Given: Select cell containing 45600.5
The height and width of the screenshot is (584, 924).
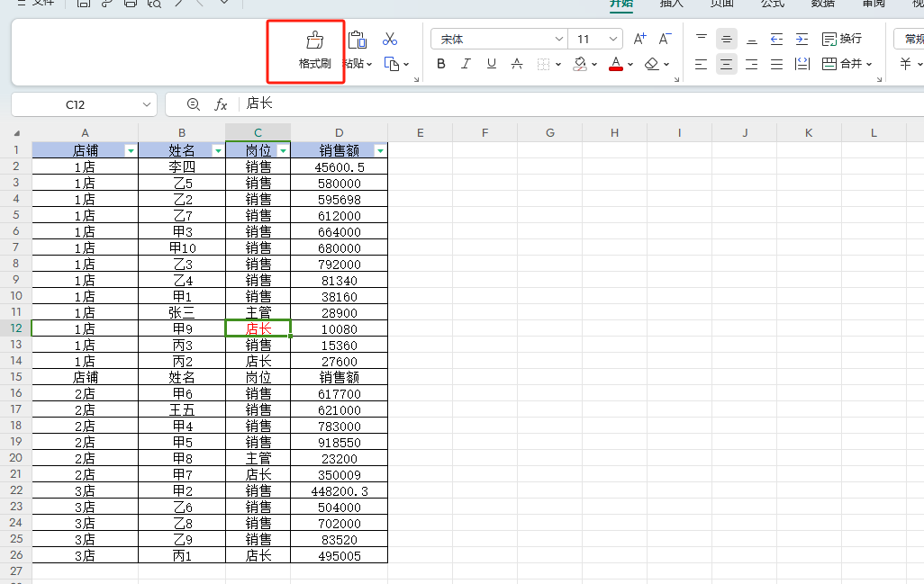Looking at the screenshot, I should [x=340, y=167].
